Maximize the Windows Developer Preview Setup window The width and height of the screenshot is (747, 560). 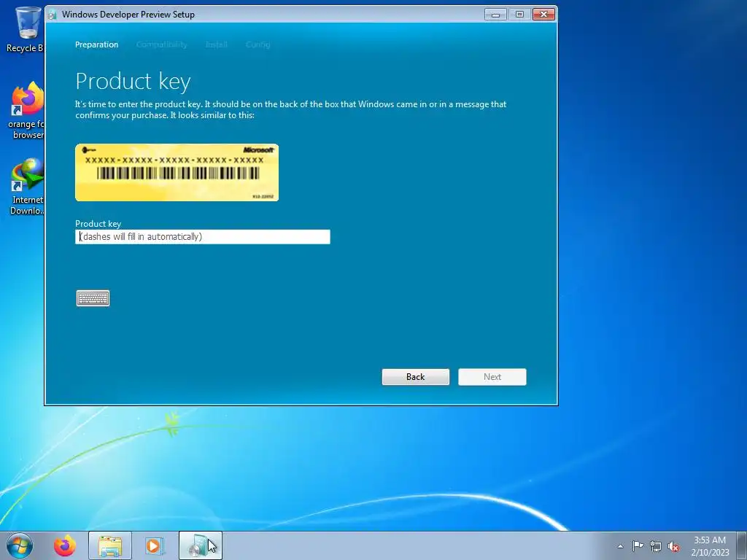[519, 15]
